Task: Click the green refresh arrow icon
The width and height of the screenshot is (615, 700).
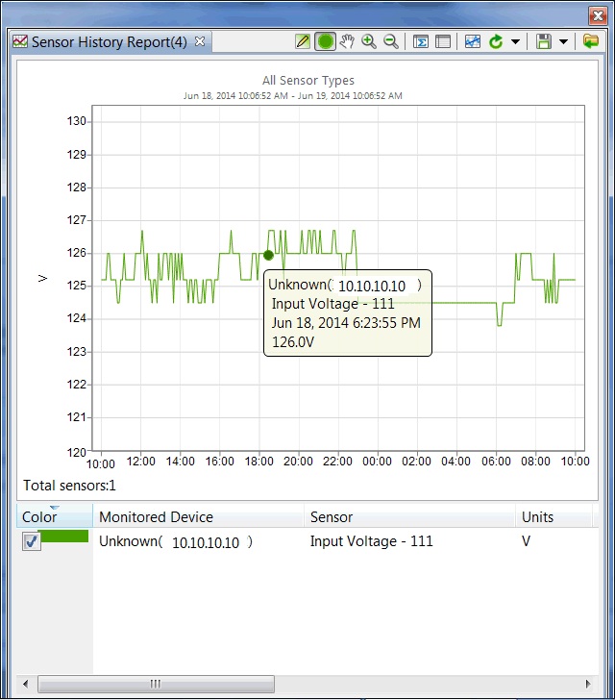Action: coord(496,41)
